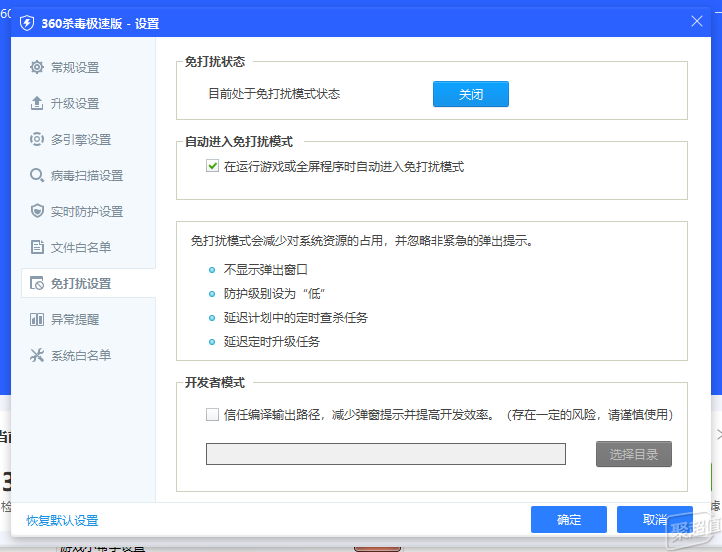Click 关闭 to exit do-not-disturb mode
This screenshot has width=722, height=552.
coord(471,94)
